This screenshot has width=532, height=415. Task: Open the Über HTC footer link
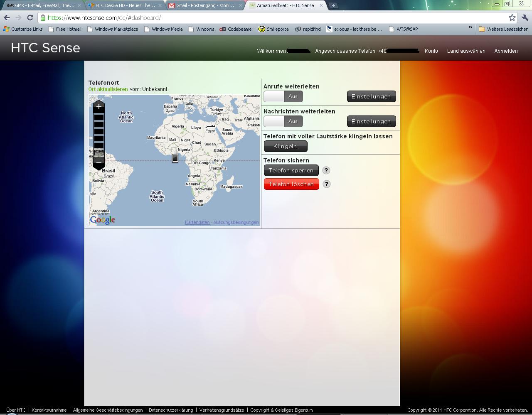pyautogui.click(x=16, y=410)
